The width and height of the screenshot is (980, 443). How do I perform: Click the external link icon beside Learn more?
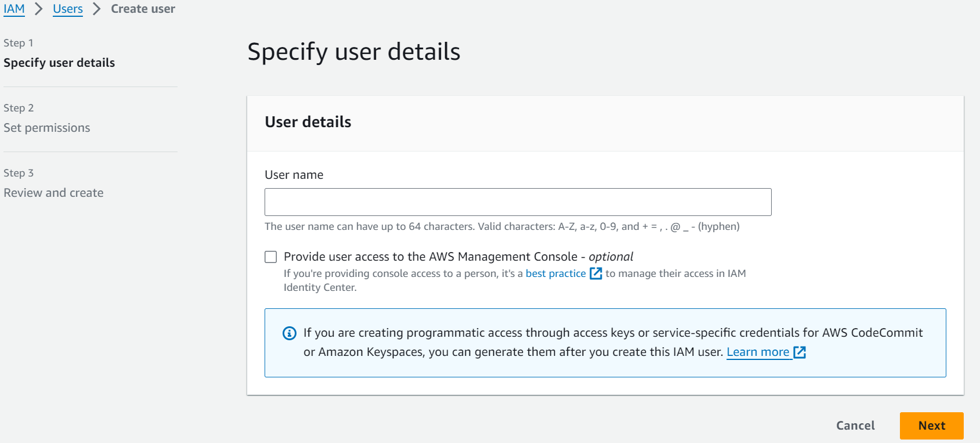pos(800,352)
